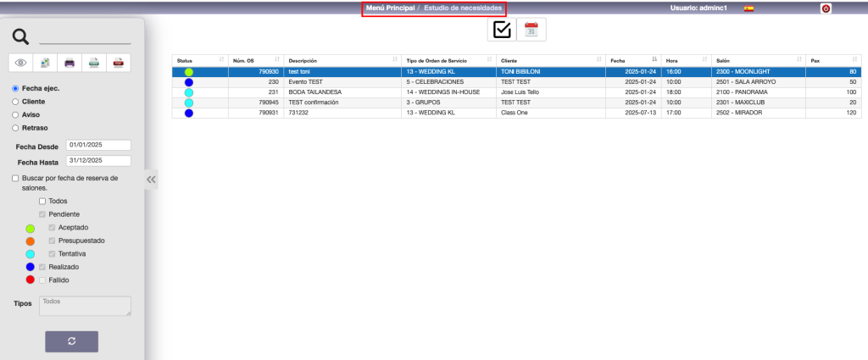This screenshot has height=360, width=868.
Task: Collapse the filter sidebar with double chevron
Action: click(152, 180)
